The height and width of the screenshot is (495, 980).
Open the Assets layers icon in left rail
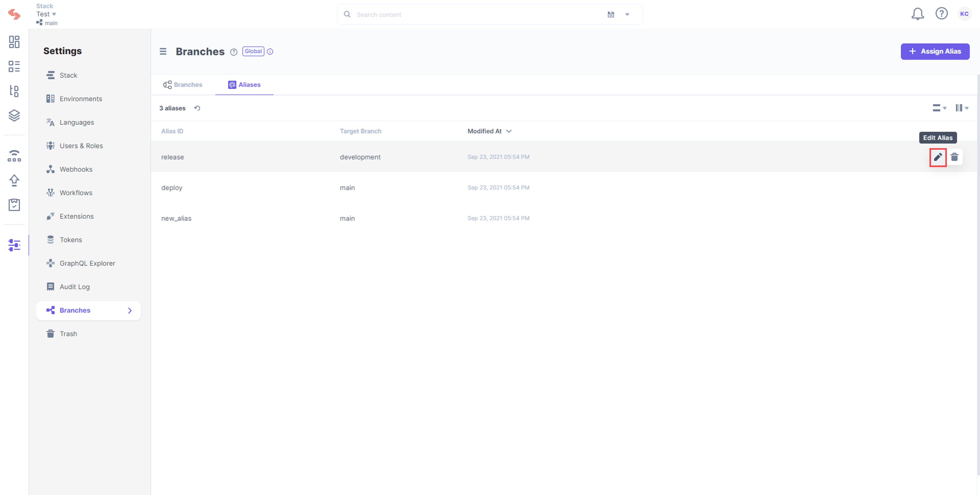click(14, 115)
